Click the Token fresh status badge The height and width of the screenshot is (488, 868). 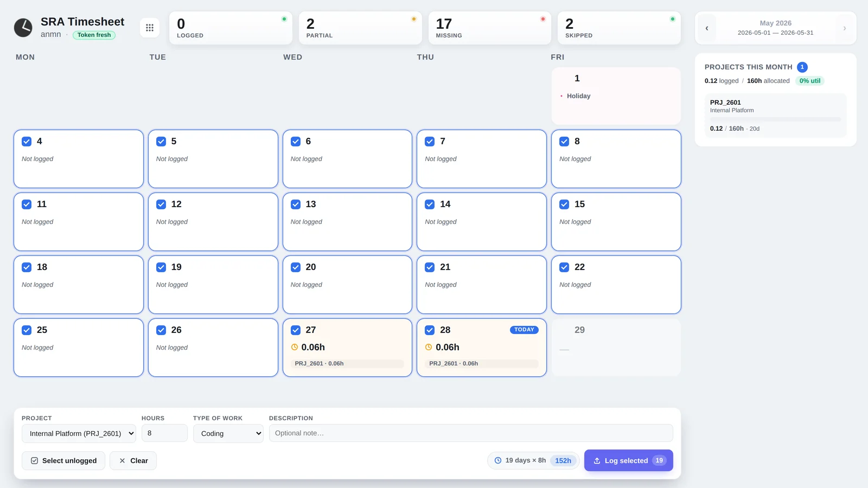[x=94, y=35]
